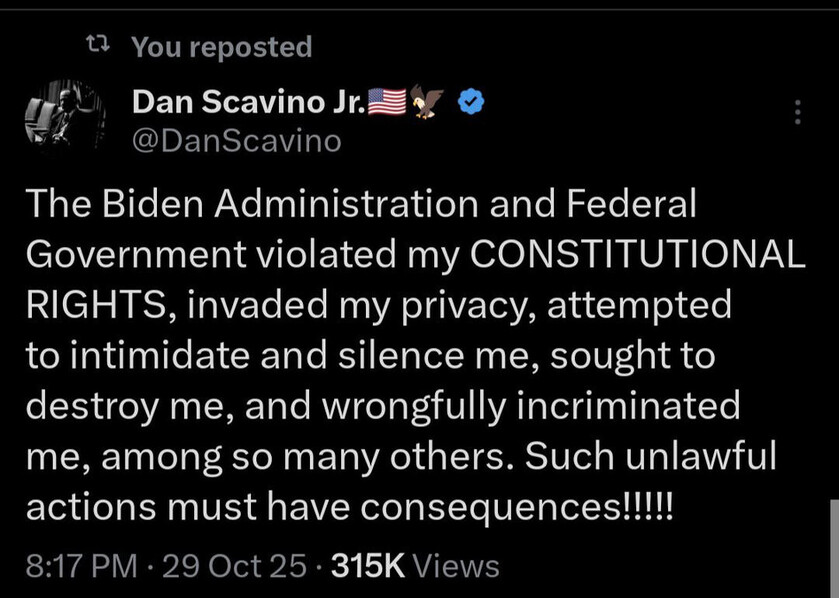Click the "29 Oct 25" post date
Viewport: 839px width, 598px height.
tap(234, 566)
